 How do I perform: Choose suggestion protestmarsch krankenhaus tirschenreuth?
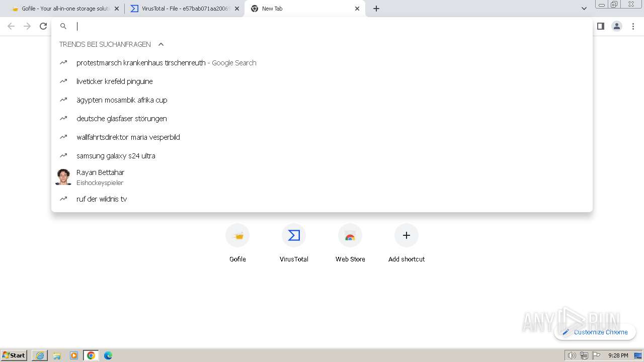[x=322, y=63]
